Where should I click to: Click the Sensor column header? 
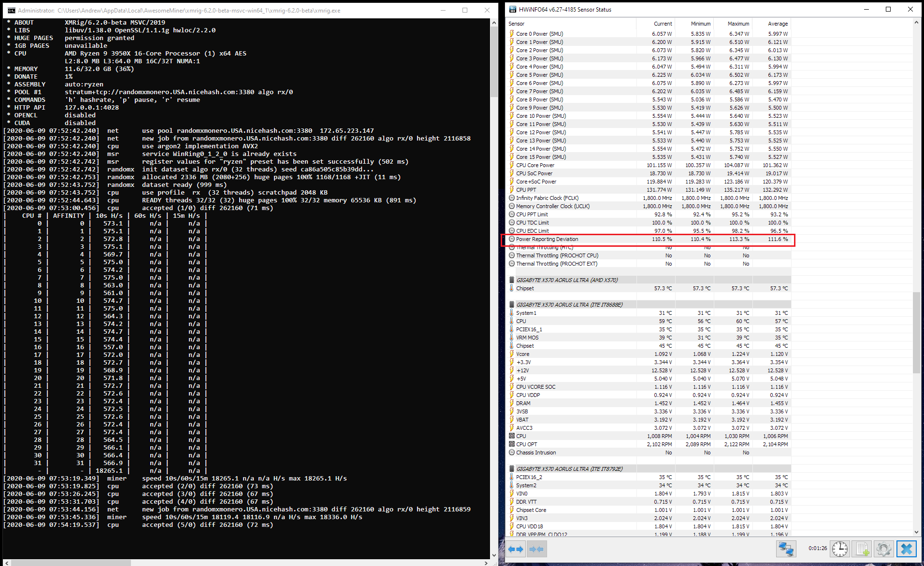(x=517, y=24)
